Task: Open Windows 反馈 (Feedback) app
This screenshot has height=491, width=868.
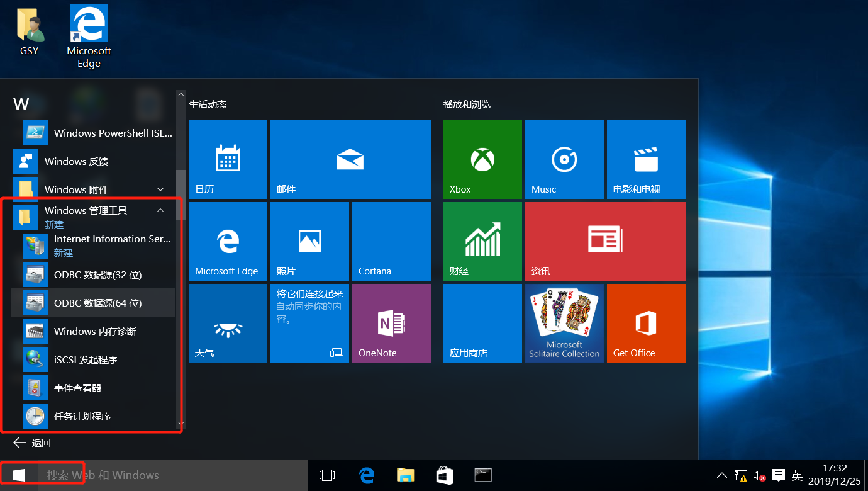Action: 93,161
